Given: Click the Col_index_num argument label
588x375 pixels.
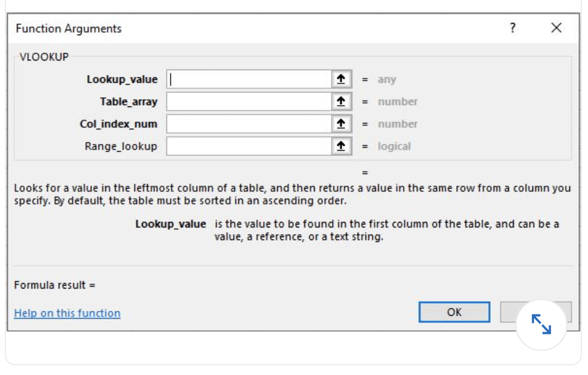Looking at the screenshot, I should click(119, 124).
